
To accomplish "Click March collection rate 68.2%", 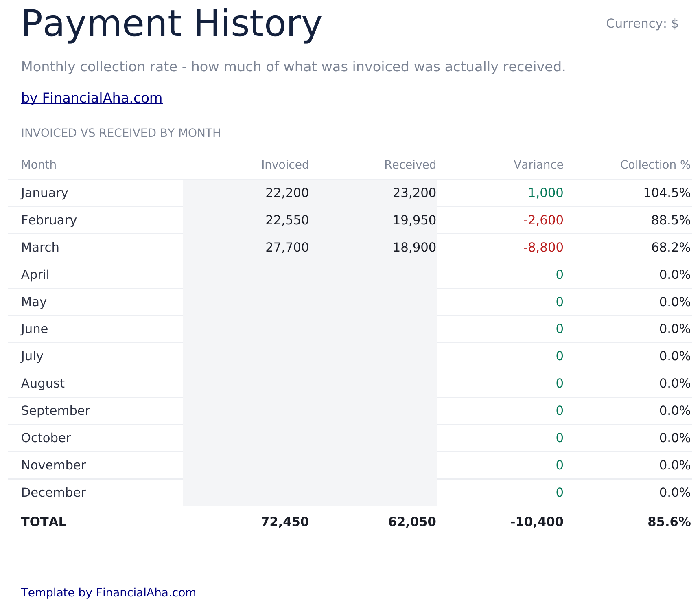I will point(671,248).
